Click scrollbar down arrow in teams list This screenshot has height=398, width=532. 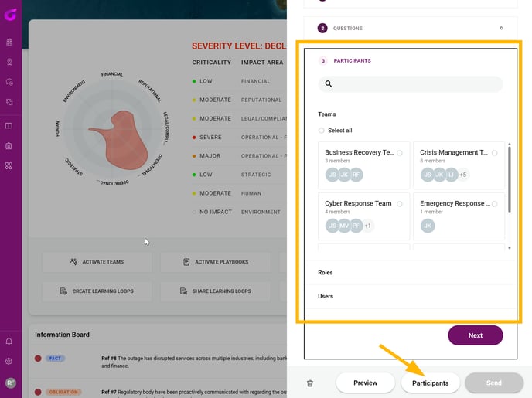(x=510, y=248)
